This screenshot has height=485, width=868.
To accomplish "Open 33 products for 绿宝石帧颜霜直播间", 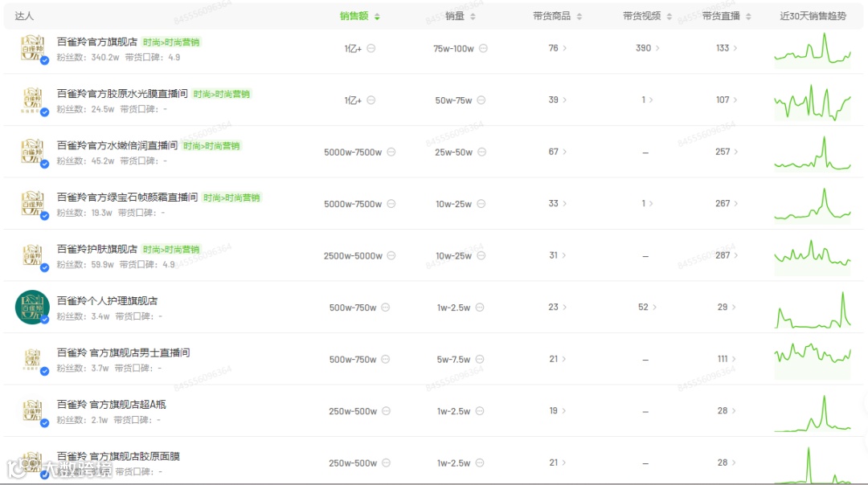I will click(x=558, y=203).
